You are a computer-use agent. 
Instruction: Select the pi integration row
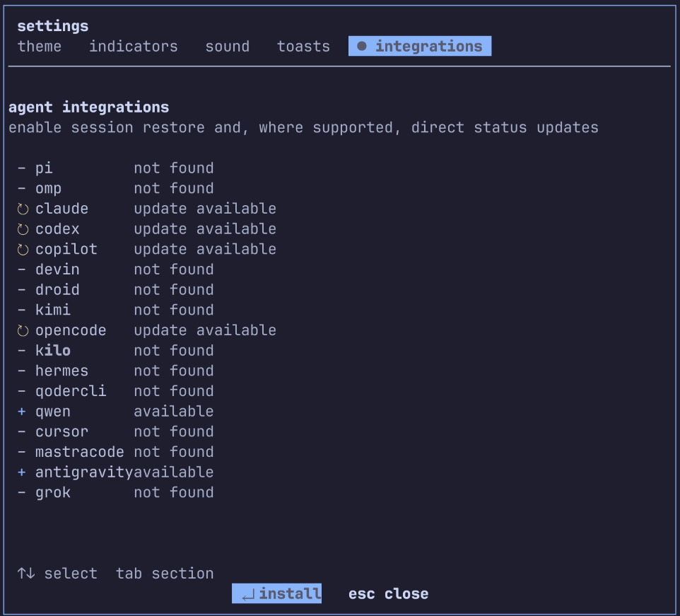[x=116, y=168]
